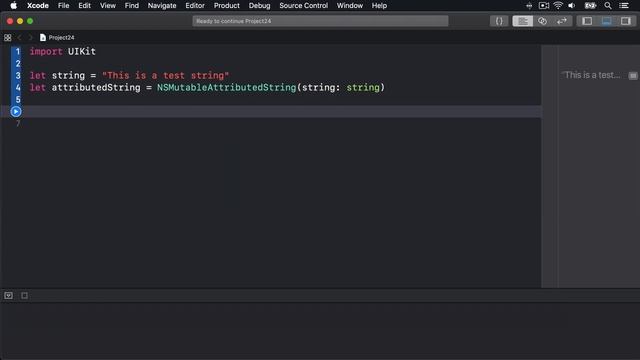Image resolution: width=640 pixels, height=360 pixels.
Task: Open the Library with the braces button
Action: pos(499,21)
